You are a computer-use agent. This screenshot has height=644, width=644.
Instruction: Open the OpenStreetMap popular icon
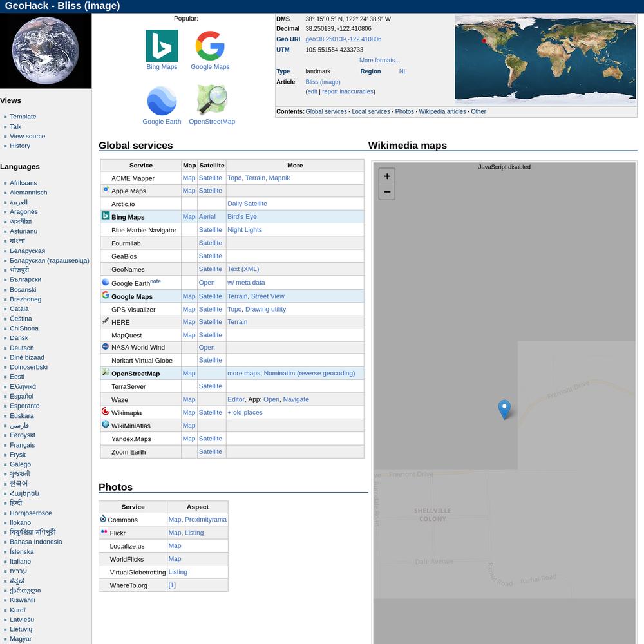pos(212,100)
